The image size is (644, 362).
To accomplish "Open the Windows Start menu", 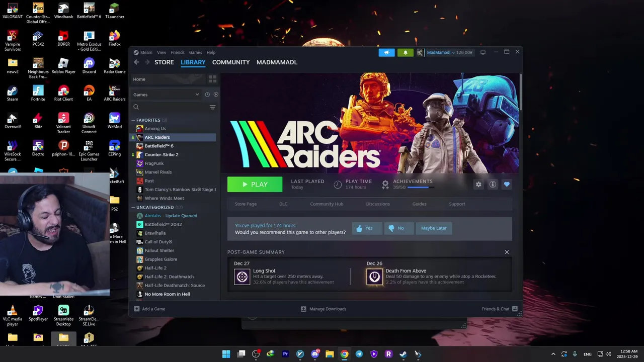I will click(x=226, y=354).
